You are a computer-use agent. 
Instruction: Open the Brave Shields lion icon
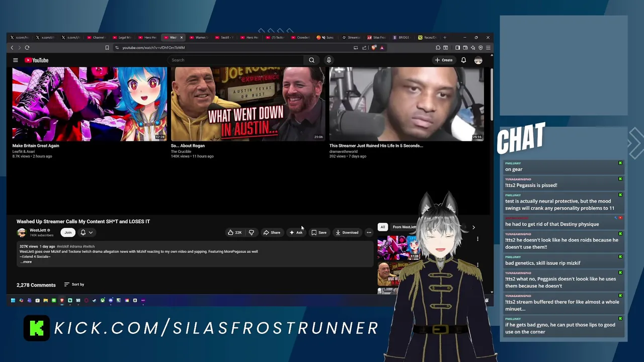(x=374, y=48)
